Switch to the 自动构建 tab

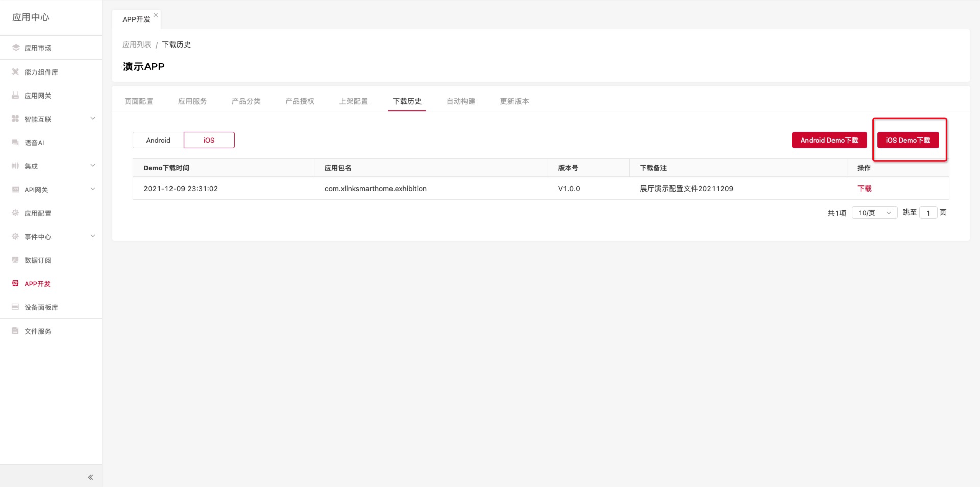click(461, 101)
